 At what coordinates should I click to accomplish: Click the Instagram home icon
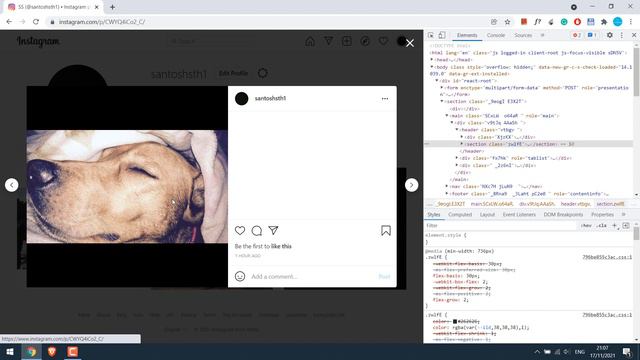coord(310,41)
